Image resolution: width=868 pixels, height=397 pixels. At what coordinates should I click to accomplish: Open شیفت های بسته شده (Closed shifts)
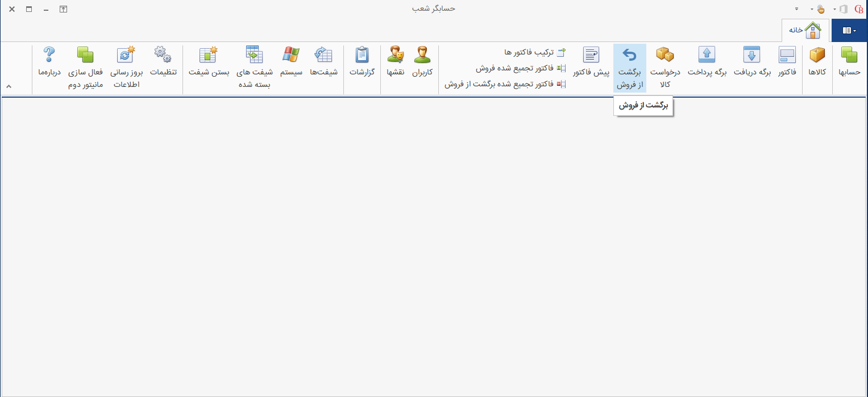point(254,67)
